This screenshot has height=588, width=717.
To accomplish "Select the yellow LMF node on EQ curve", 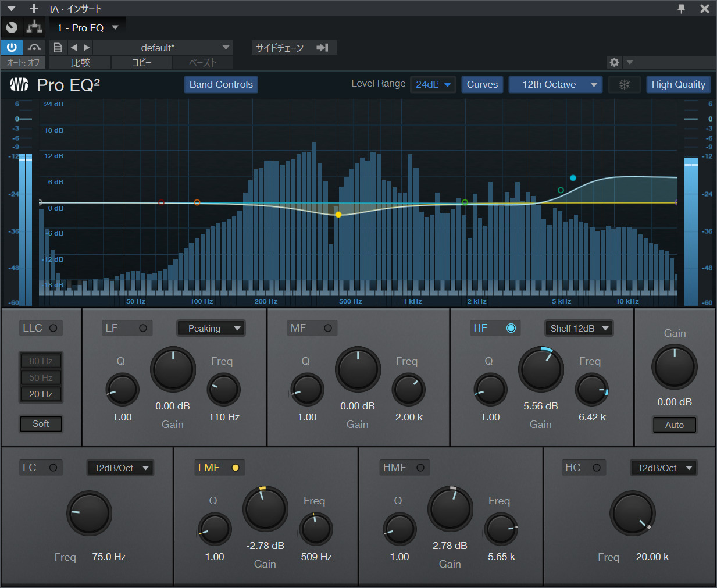I will (x=338, y=215).
